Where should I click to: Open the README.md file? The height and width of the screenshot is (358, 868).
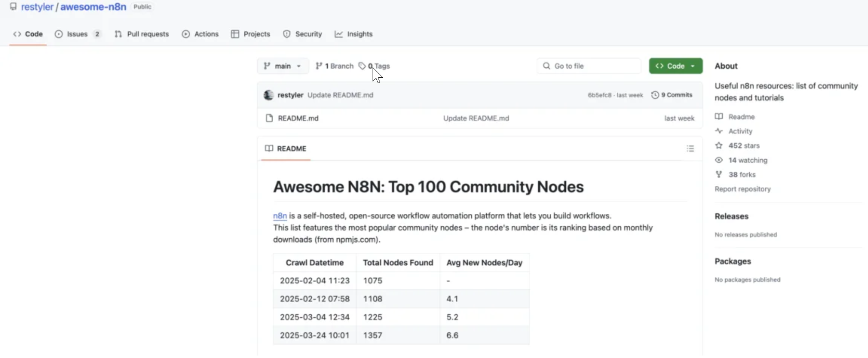298,119
